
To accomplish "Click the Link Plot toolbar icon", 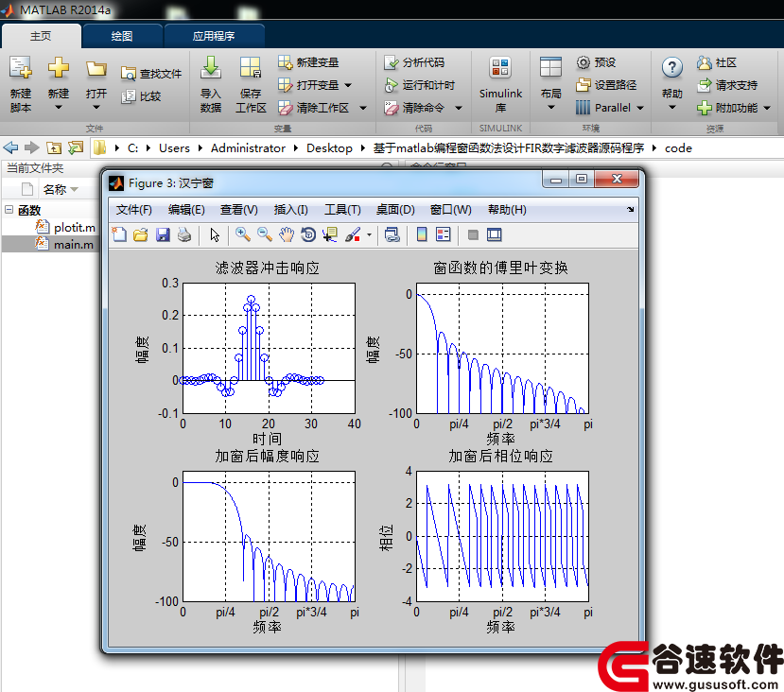I will [x=392, y=234].
